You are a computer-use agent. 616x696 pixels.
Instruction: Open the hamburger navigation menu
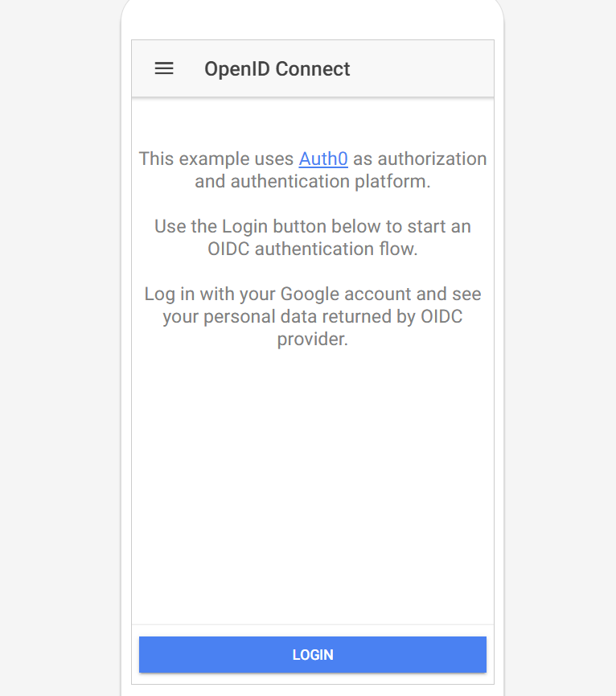[x=164, y=68]
